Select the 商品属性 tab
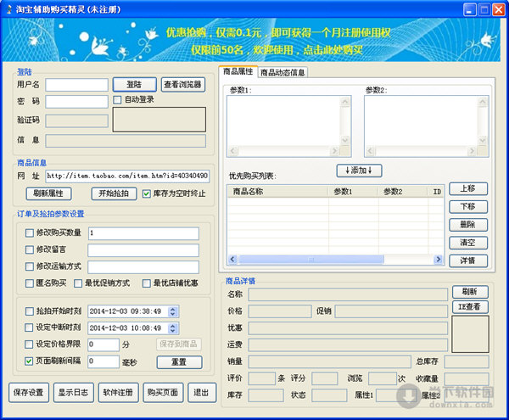The height and width of the screenshot is (420, 509). pos(238,72)
